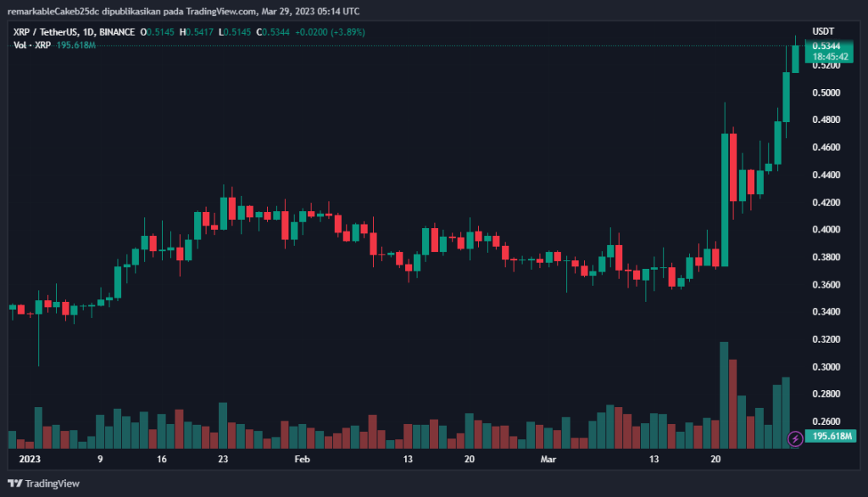The height and width of the screenshot is (497, 868).
Task: Click the 0.4000 price axis label
Action: point(826,230)
